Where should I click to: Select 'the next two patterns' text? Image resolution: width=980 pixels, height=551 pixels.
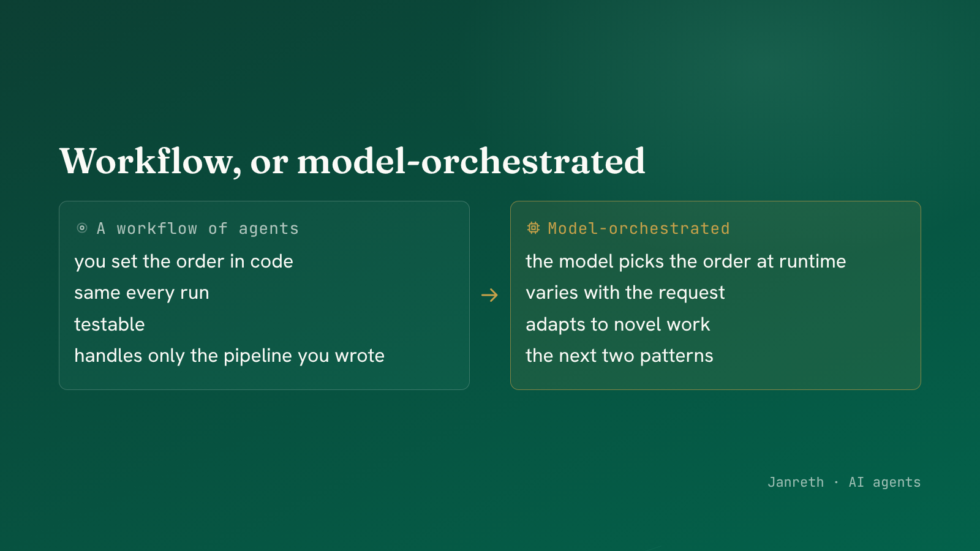(619, 356)
